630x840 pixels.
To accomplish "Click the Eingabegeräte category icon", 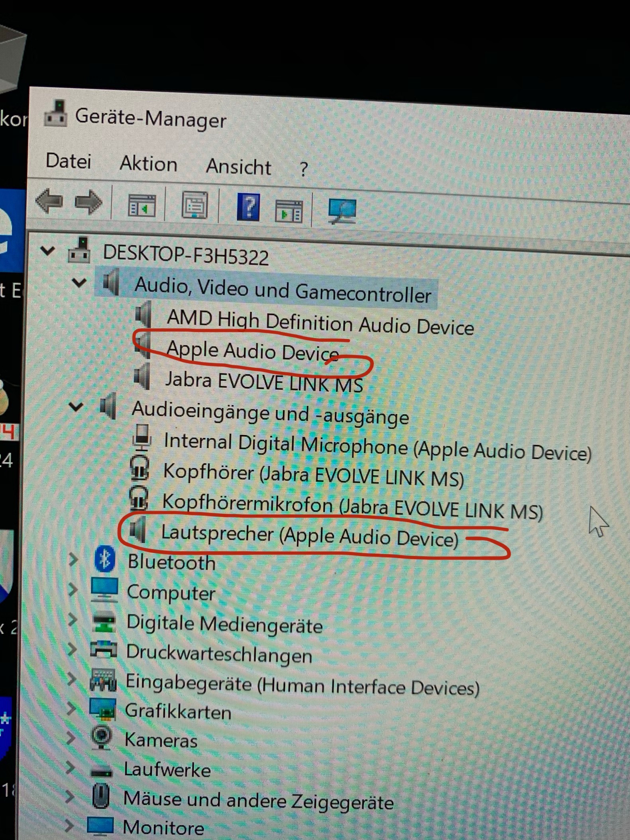I will (x=103, y=680).
